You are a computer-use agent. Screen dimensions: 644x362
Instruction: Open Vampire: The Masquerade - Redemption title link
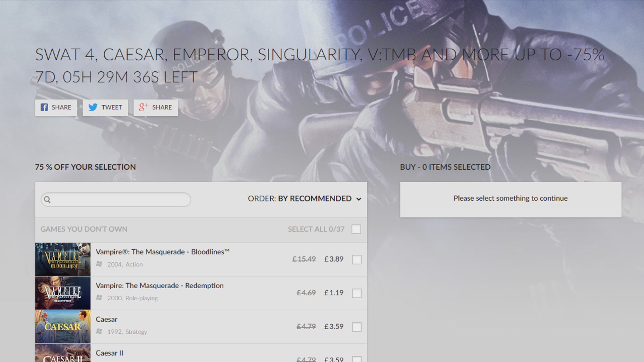click(160, 286)
